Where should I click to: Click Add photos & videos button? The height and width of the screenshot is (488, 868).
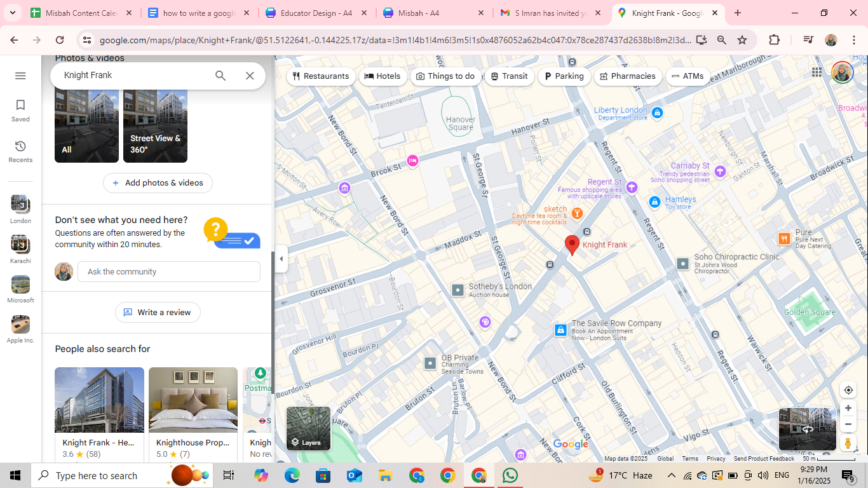point(158,183)
